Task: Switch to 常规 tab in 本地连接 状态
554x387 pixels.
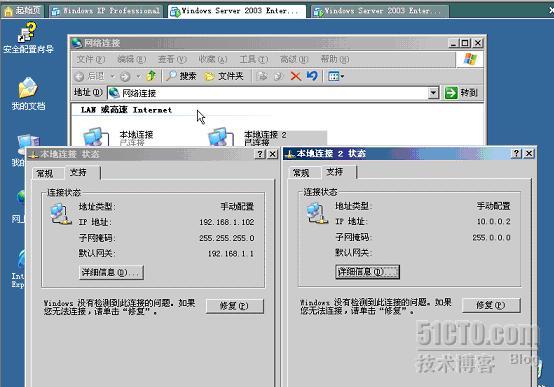Action: [45, 173]
